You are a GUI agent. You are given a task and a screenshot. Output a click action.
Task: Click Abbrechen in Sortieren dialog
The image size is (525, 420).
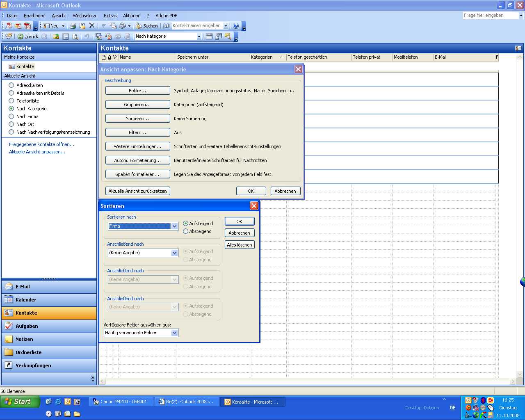tap(240, 233)
